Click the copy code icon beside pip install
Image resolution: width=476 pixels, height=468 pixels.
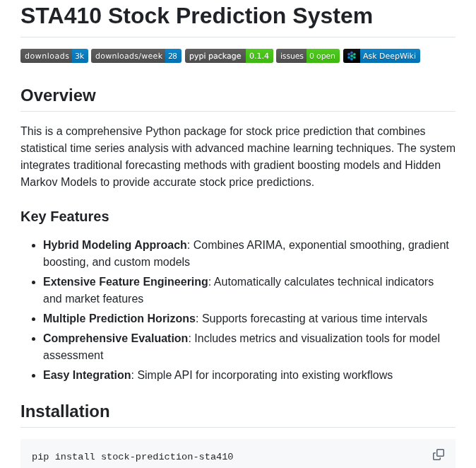(438, 455)
